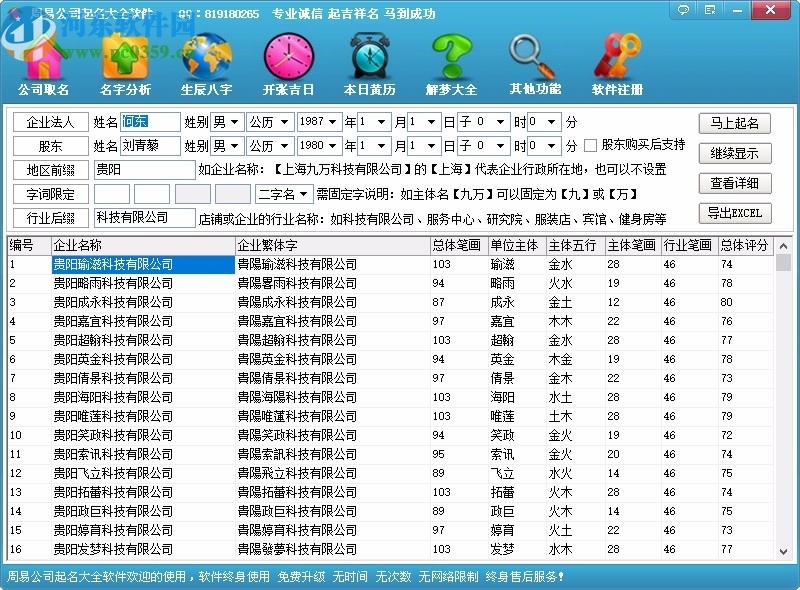Click 继续显示 to show more results
The height and width of the screenshot is (590, 800).
click(x=736, y=153)
